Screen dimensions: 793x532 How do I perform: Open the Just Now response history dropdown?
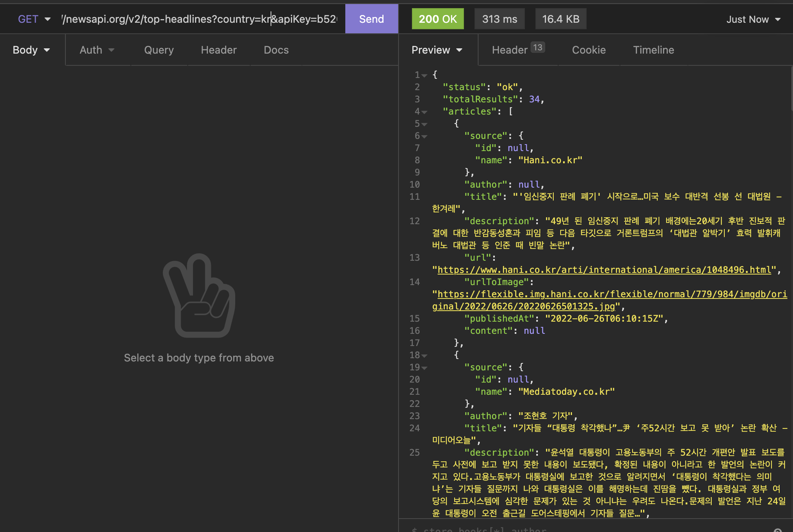tap(753, 19)
